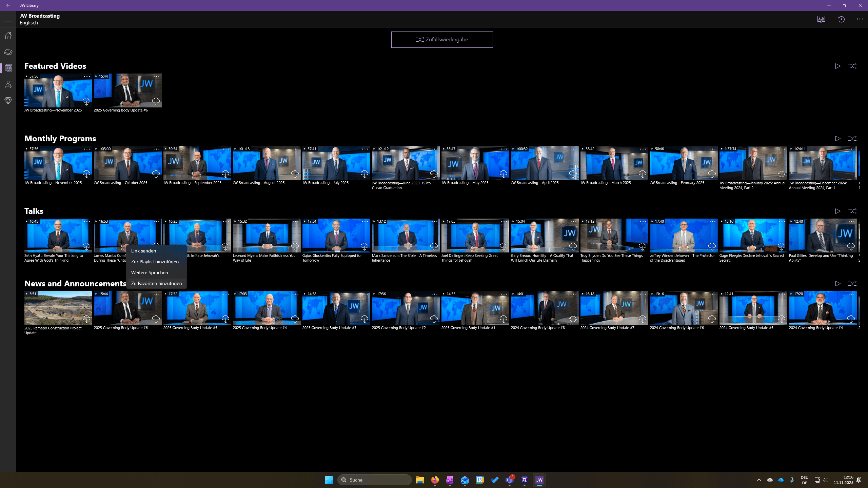
Task: Open File Explorer from the taskbar
Action: 420,480
